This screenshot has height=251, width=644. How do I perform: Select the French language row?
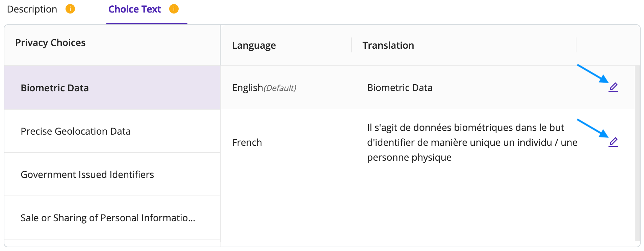coord(428,142)
